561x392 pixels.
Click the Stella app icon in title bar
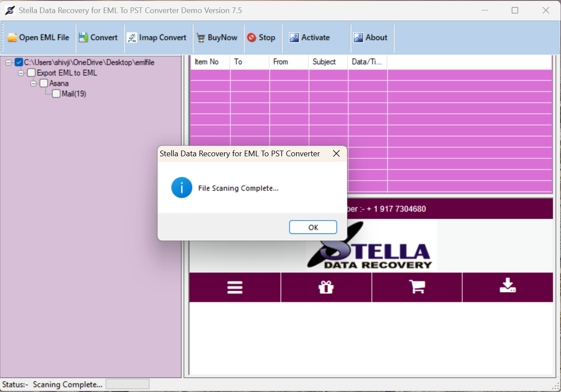[x=10, y=10]
